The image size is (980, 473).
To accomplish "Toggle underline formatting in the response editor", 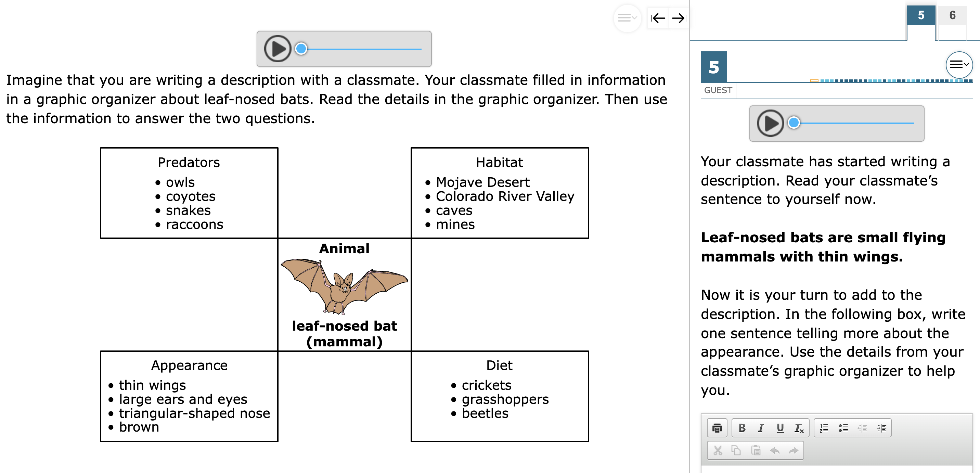I will pyautogui.click(x=780, y=428).
